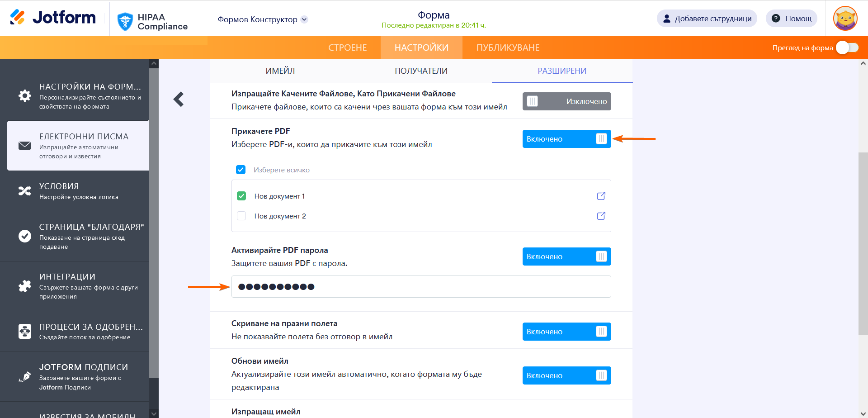Image resolution: width=868 pixels, height=418 pixels.
Task: Open Нов документ 2 external link icon
Action: click(x=601, y=216)
